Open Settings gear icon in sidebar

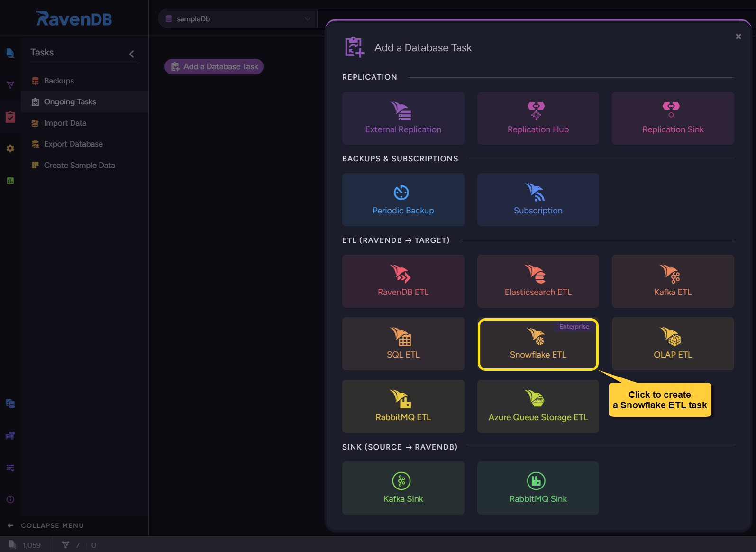tap(10, 148)
